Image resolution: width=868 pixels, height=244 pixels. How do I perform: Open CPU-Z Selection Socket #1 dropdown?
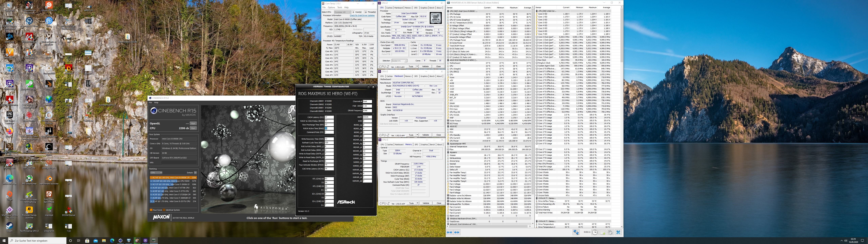pos(399,61)
